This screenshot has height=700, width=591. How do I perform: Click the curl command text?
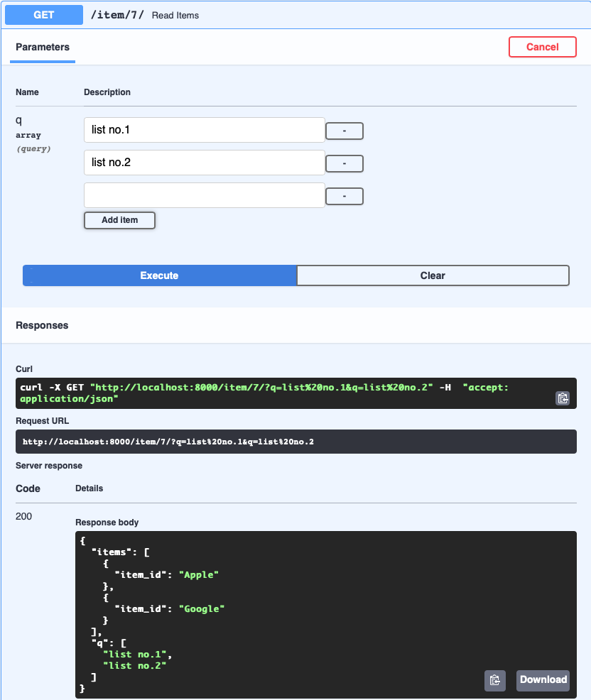coord(264,393)
